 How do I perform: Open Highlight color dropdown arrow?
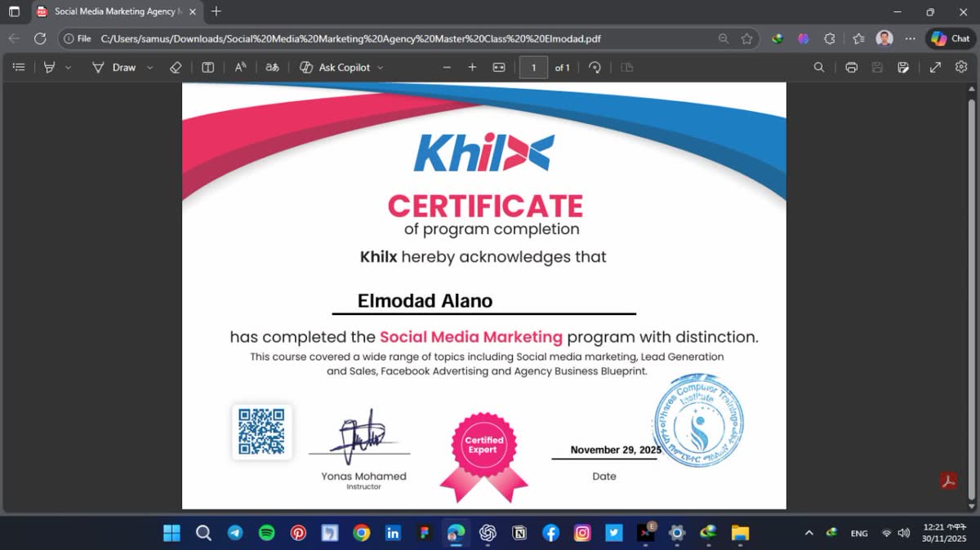click(x=68, y=68)
